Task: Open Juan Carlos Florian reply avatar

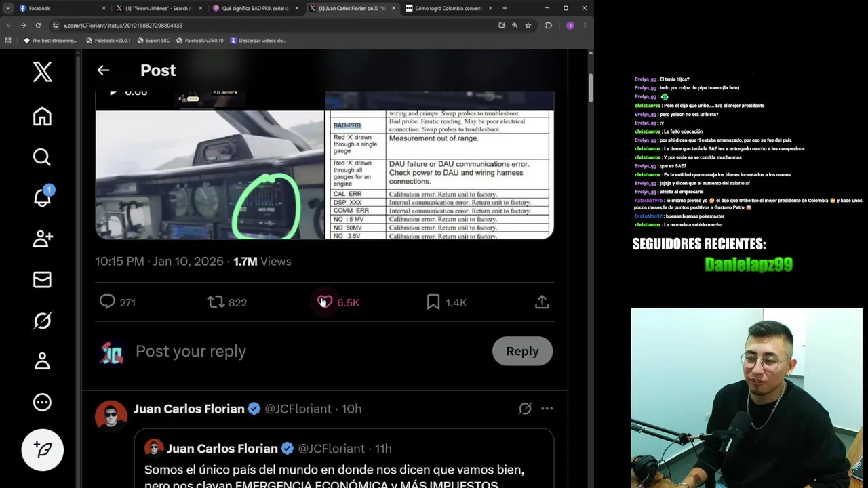Action: [x=111, y=415]
